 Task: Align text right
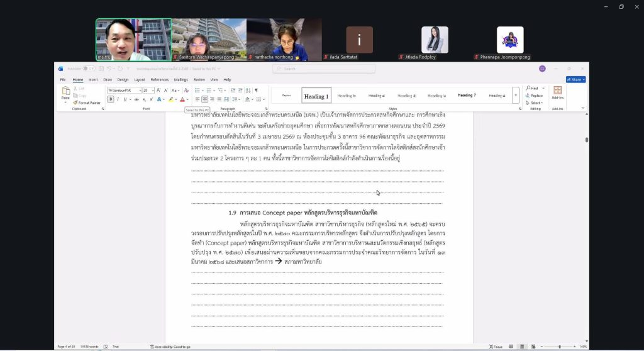tap(213, 99)
